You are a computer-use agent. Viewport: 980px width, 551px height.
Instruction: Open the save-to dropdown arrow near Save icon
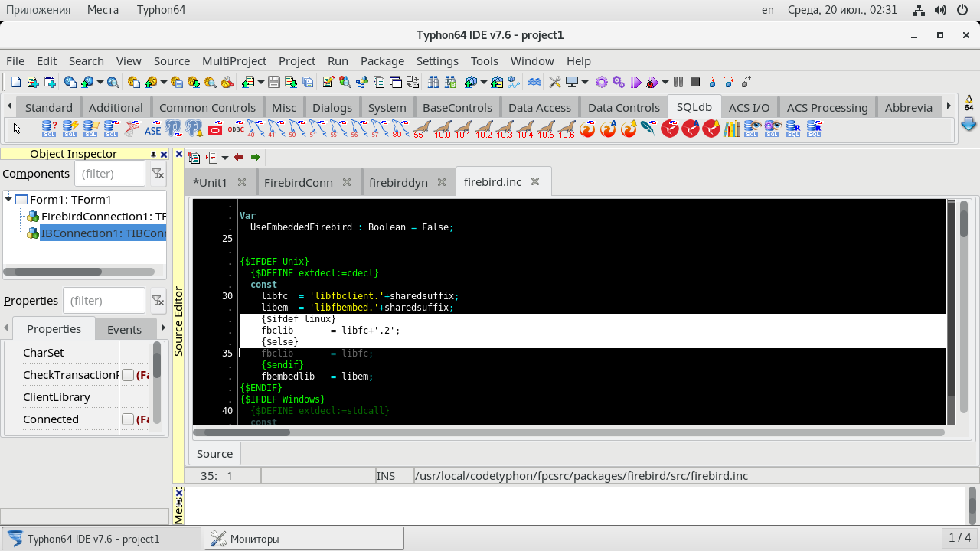pyautogui.click(x=260, y=82)
